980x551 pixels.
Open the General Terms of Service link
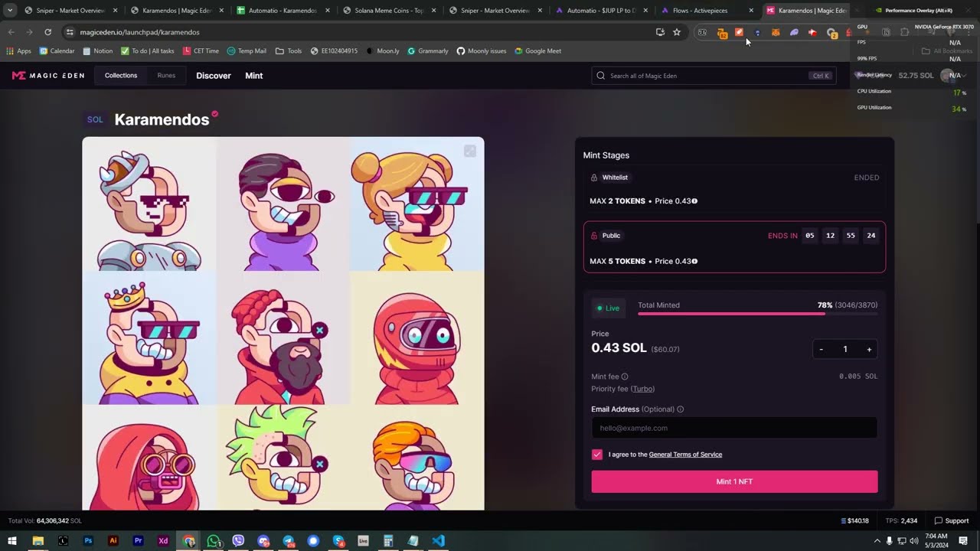point(685,455)
